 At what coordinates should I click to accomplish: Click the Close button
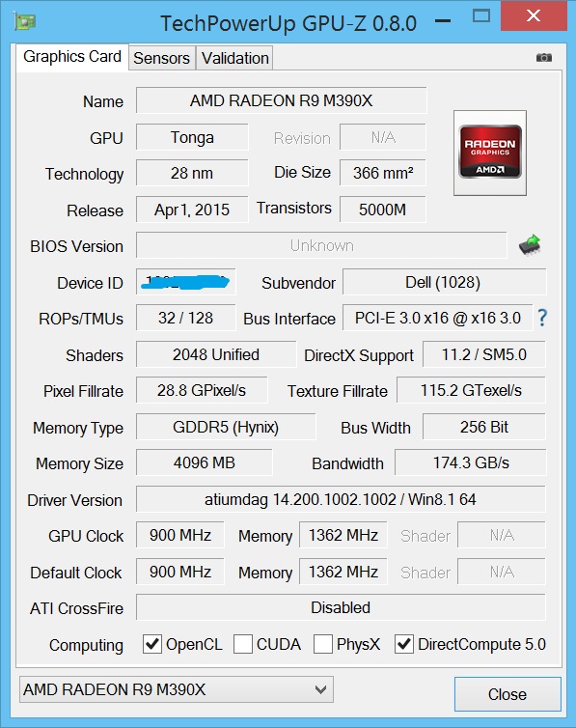click(x=507, y=694)
